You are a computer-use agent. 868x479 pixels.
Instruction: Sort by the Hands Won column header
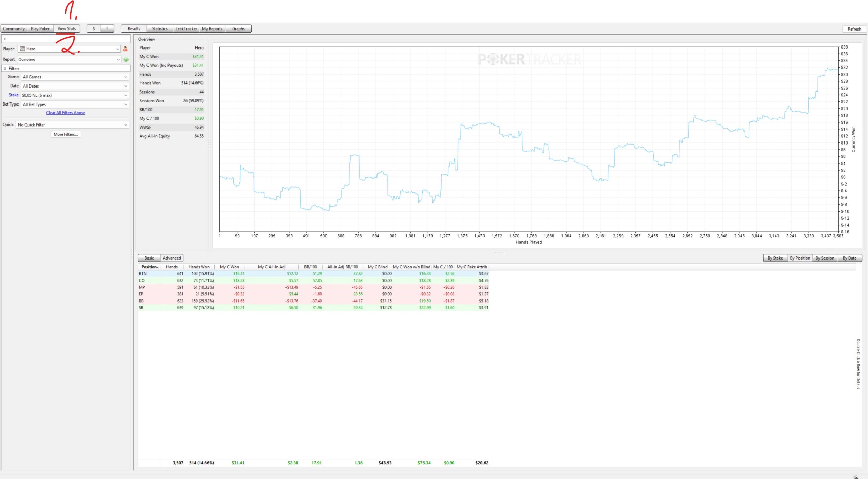[x=199, y=267]
